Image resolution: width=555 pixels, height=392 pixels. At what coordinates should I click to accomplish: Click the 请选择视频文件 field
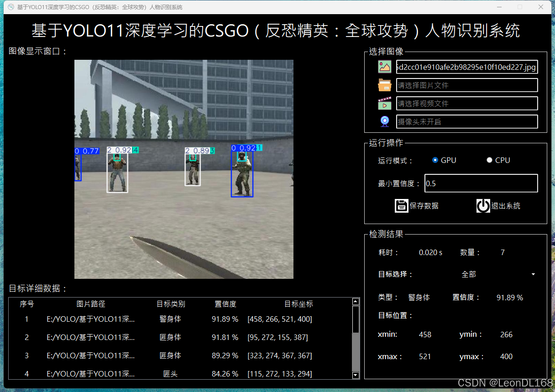pyautogui.click(x=467, y=104)
